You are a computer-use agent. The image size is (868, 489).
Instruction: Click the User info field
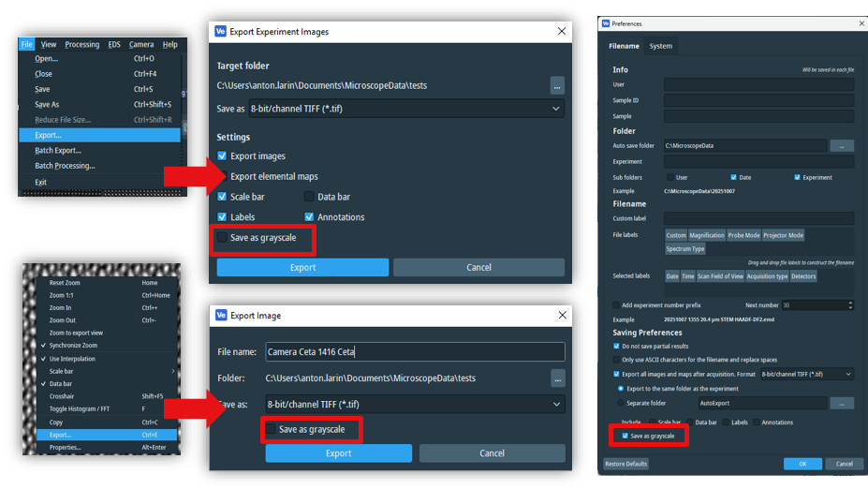759,84
